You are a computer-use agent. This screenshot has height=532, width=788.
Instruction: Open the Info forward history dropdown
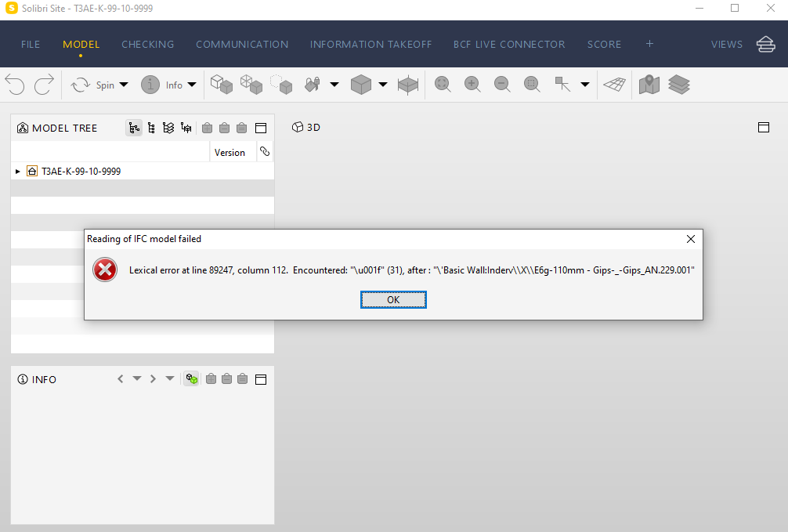(170, 378)
